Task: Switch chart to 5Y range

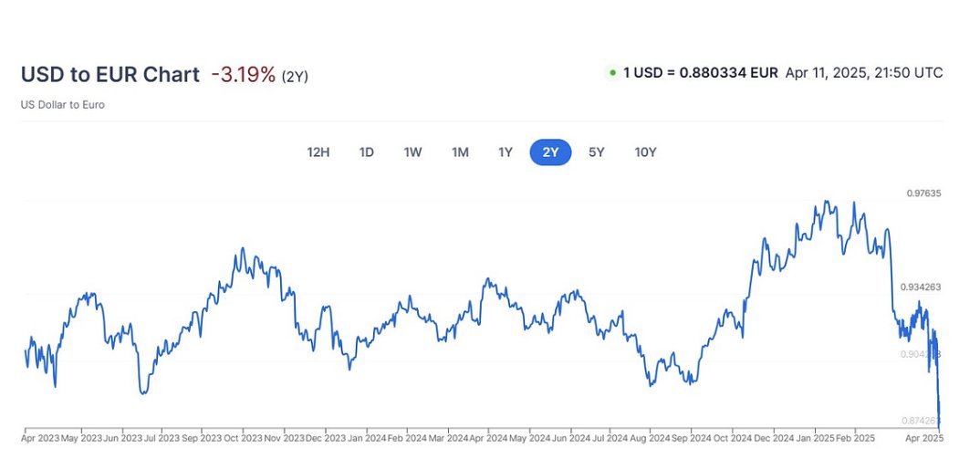Action: pyautogui.click(x=596, y=152)
